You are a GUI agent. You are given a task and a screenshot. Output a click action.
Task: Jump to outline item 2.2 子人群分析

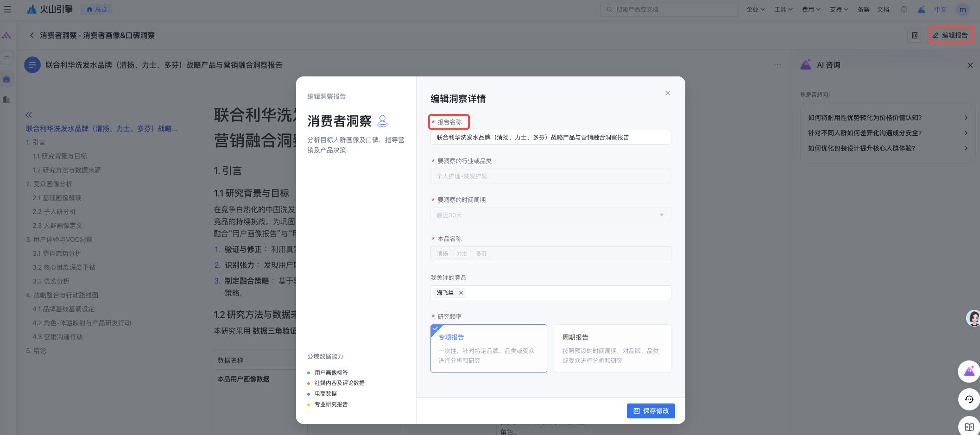[x=54, y=212]
